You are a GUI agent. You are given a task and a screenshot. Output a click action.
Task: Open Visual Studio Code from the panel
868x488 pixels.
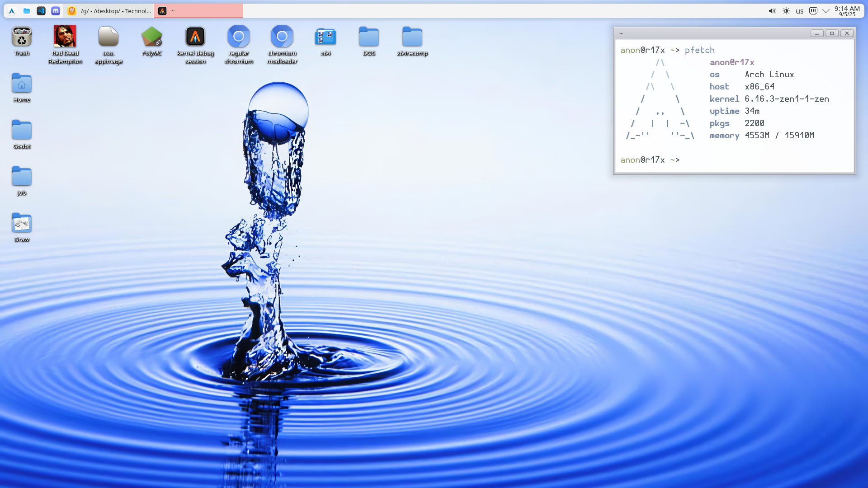coord(41,11)
